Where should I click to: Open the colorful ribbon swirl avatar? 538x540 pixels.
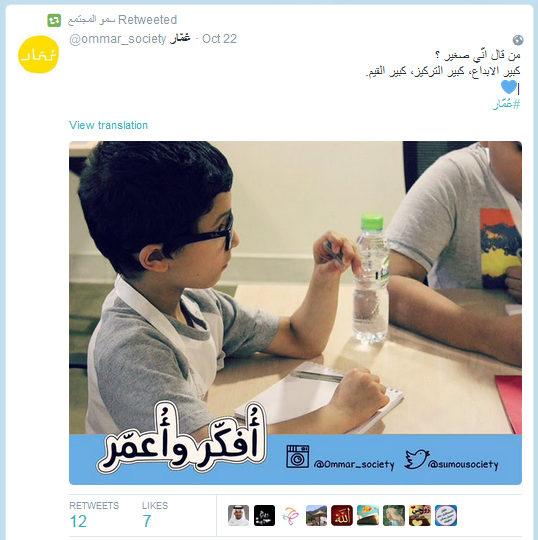(x=290, y=515)
